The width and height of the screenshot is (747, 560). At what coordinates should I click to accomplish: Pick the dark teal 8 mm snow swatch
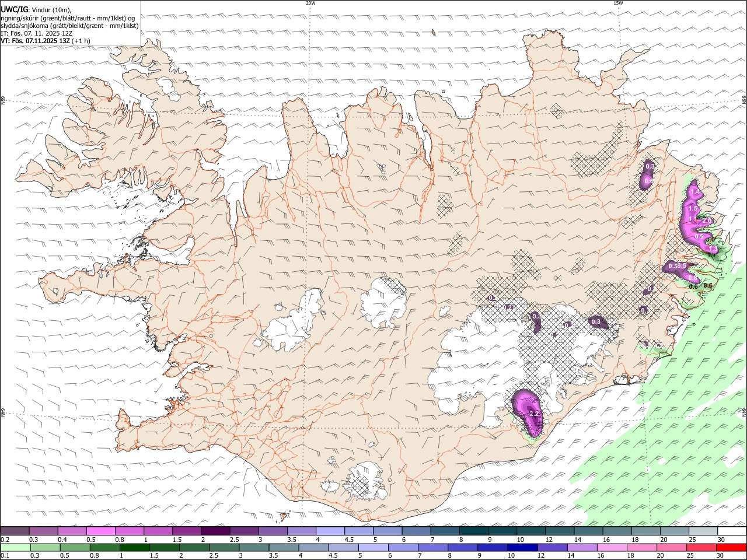(474, 531)
